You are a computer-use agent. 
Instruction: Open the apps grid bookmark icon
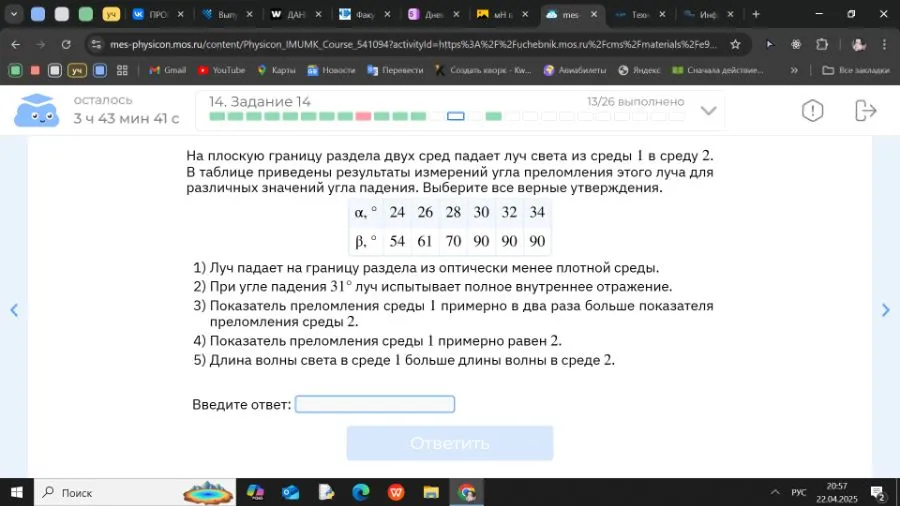122,70
